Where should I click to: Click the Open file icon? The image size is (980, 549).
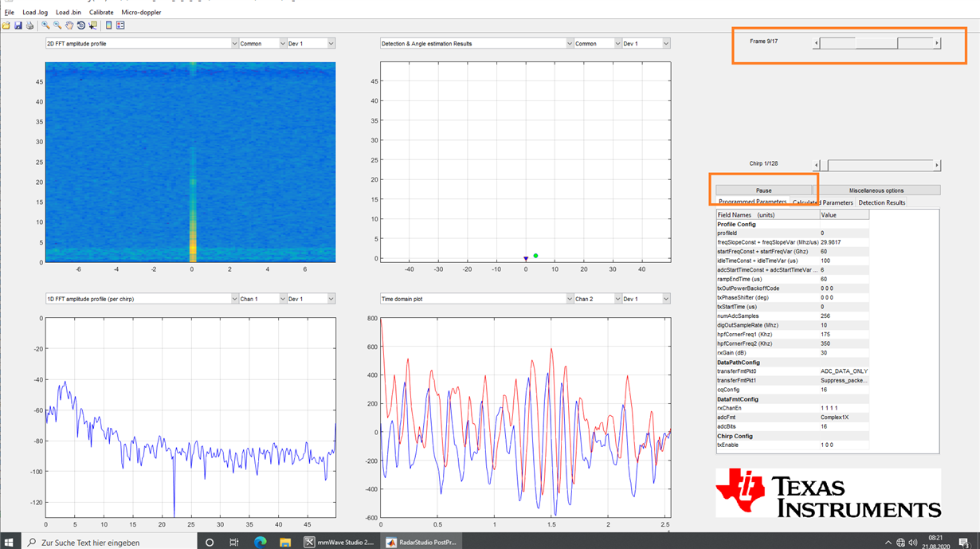pos(6,25)
